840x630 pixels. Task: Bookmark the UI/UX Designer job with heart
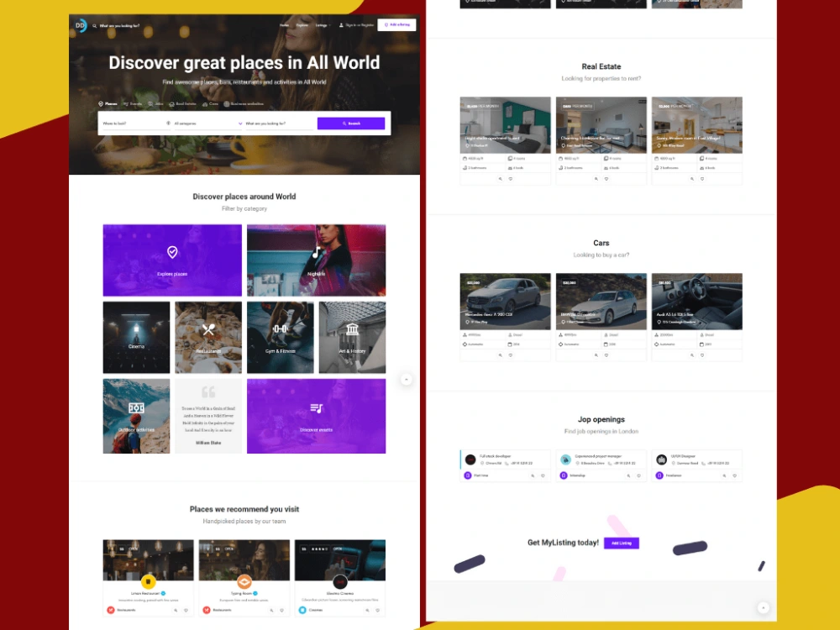coord(734,475)
